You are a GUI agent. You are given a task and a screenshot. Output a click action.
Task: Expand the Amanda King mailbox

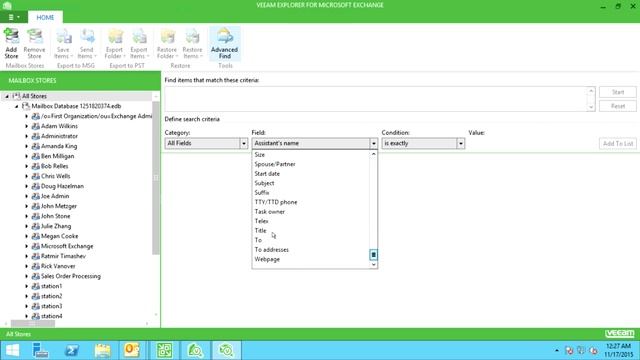point(27,146)
